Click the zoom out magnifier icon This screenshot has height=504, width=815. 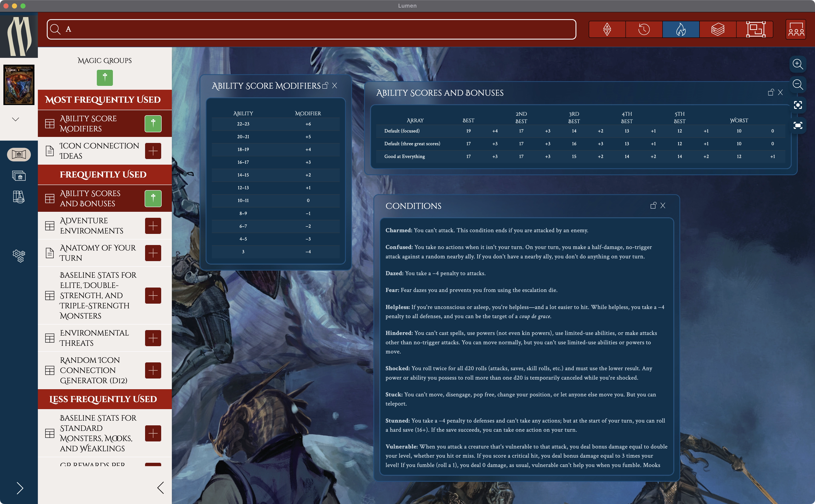click(x=798, y=85)
